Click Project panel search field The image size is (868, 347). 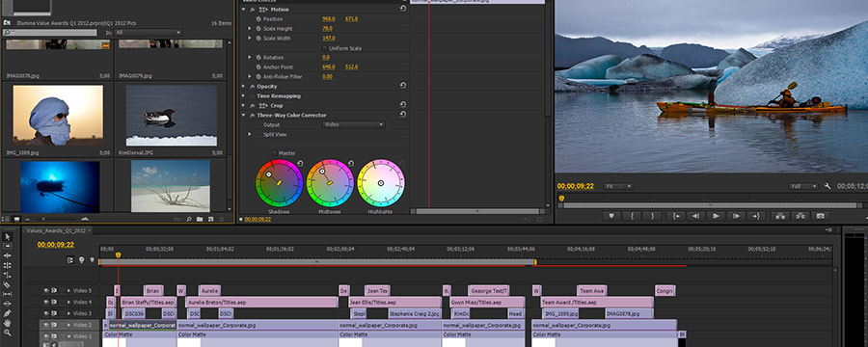50,33
